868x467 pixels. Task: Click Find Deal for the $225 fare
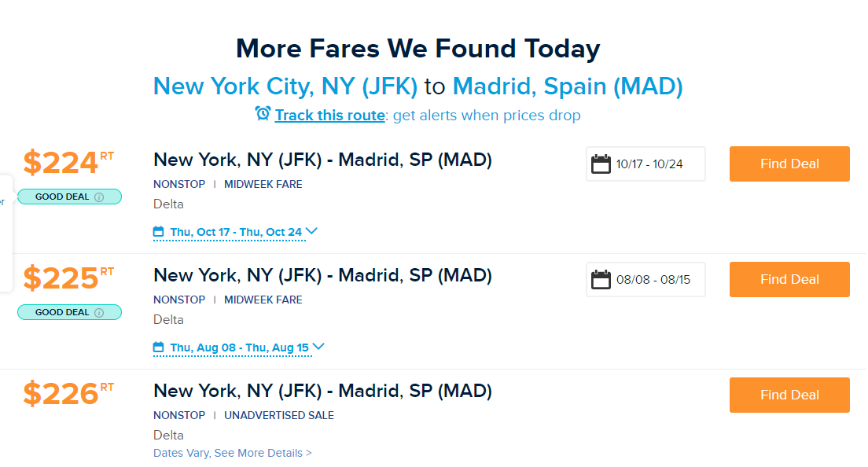[x=789, y=279]
